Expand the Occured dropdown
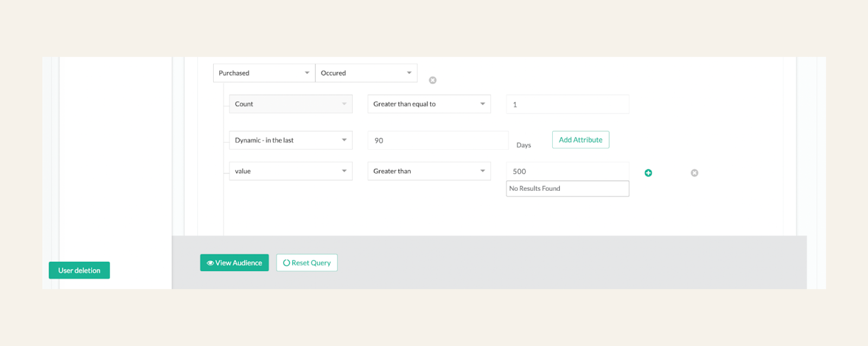 [x=366, y=73]
